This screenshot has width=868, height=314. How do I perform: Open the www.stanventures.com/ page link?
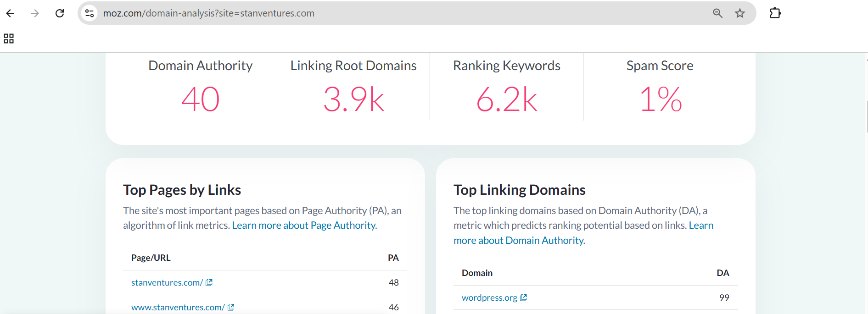click(x=178, y=307)
